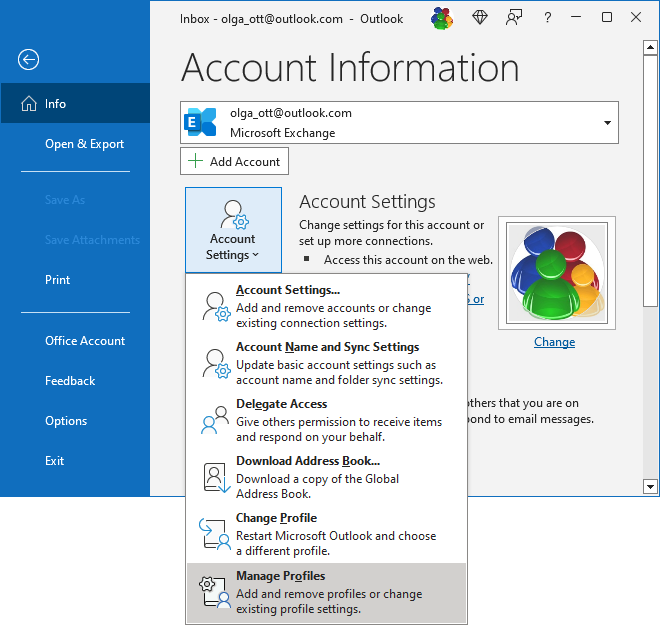Screen dimensions: 660x625
Task: Choose Account Name and Sync Settings
Action: tap(326, 363)
